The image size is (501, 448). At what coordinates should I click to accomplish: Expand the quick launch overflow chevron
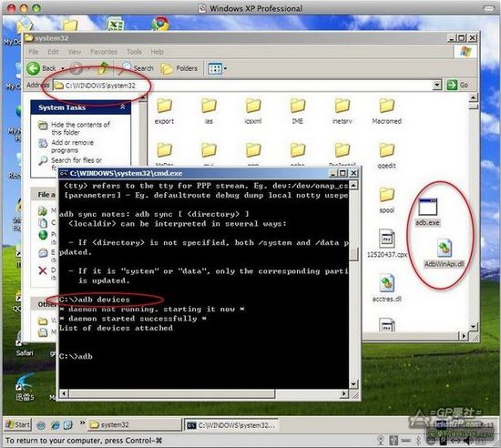point(82,423)
